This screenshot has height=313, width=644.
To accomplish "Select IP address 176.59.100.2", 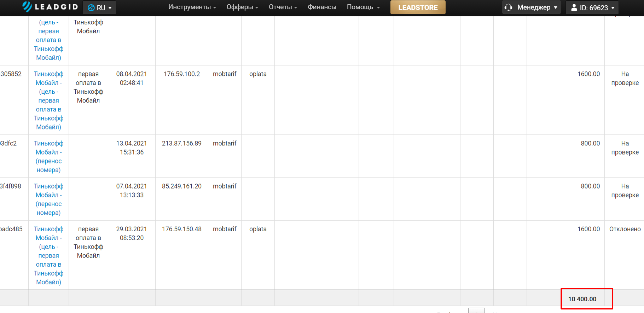I will (x=182, y=74).
